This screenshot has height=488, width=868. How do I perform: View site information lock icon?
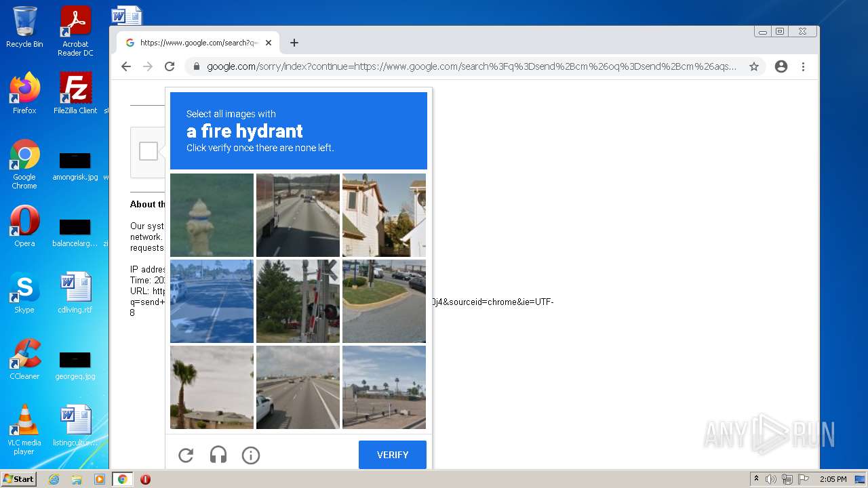click(x=196, y=66)
